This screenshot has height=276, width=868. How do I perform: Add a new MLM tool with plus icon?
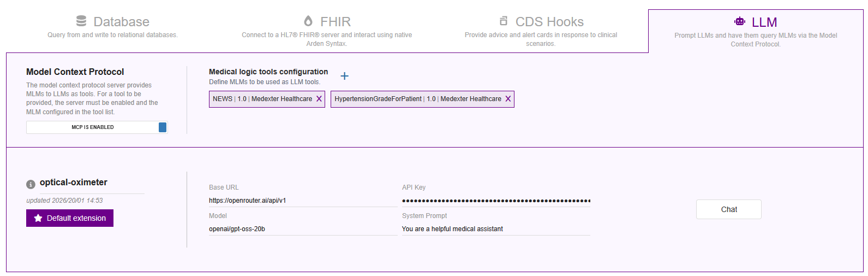345,76
